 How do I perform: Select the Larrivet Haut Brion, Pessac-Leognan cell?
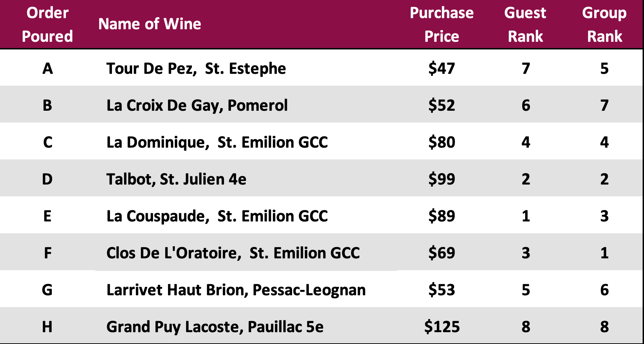point(236,290)
